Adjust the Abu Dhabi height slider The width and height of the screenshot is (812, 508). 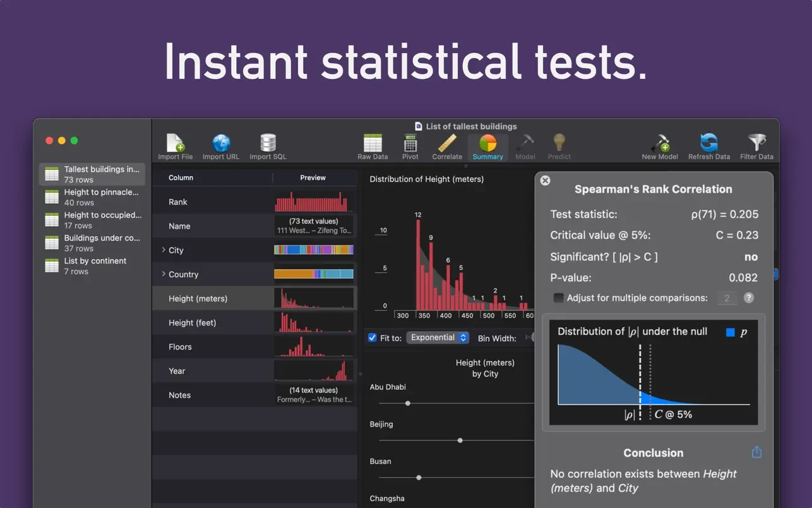click(408, 403)
